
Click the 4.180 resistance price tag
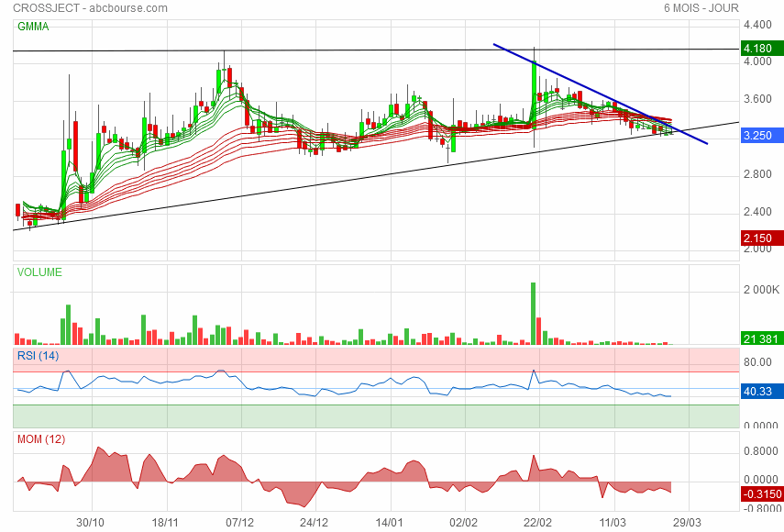click(x=762, y=49)
